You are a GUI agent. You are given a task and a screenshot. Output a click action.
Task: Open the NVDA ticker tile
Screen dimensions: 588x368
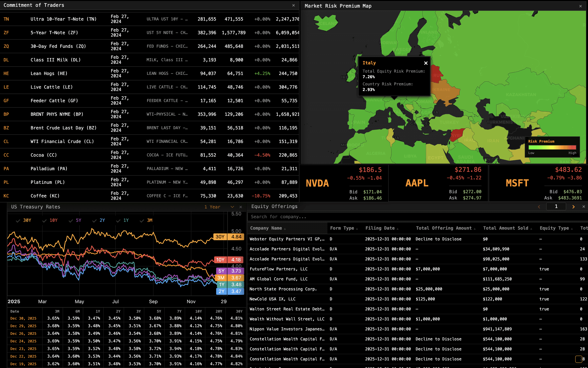(x=317, y=183)
